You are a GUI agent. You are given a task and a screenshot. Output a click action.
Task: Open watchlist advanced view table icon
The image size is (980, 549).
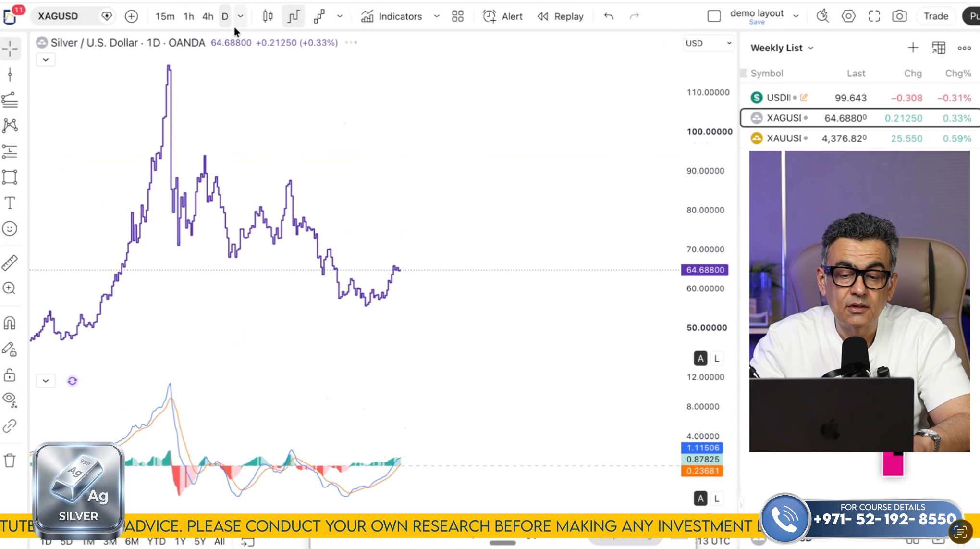click(x=939, y=48)
